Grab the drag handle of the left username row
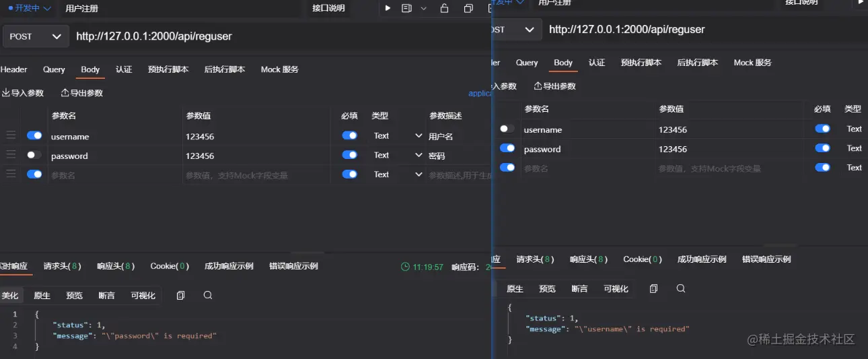This screenshot has width=868, height=359. click(11, 135)
